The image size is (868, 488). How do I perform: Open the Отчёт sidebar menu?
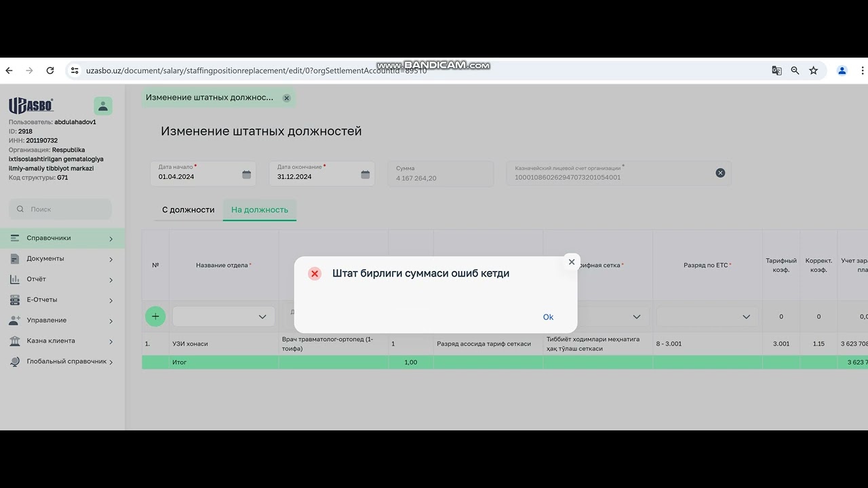click(x=62, y=279)
